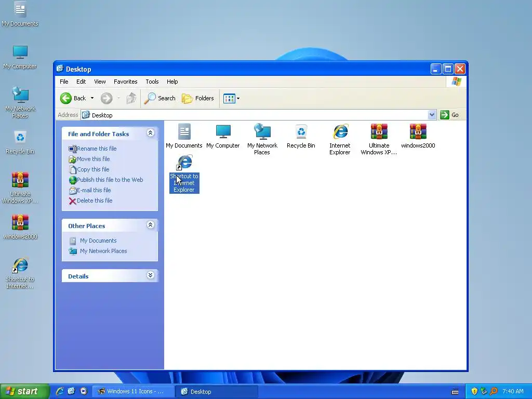Click the 7:40 AM clock
Viewport: 532px width, 399px height.
coord(513,392)
